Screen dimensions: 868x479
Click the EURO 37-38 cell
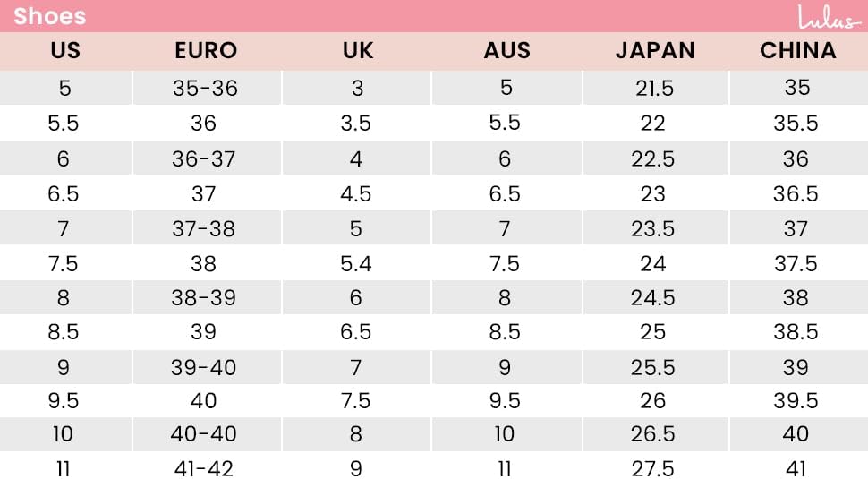pos(204,228)
